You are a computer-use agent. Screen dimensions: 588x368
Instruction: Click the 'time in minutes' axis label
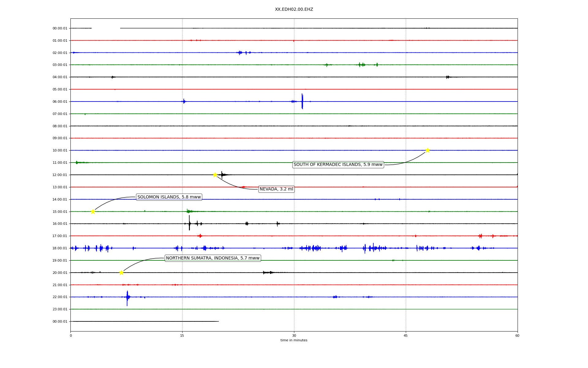tap(294, 340)
